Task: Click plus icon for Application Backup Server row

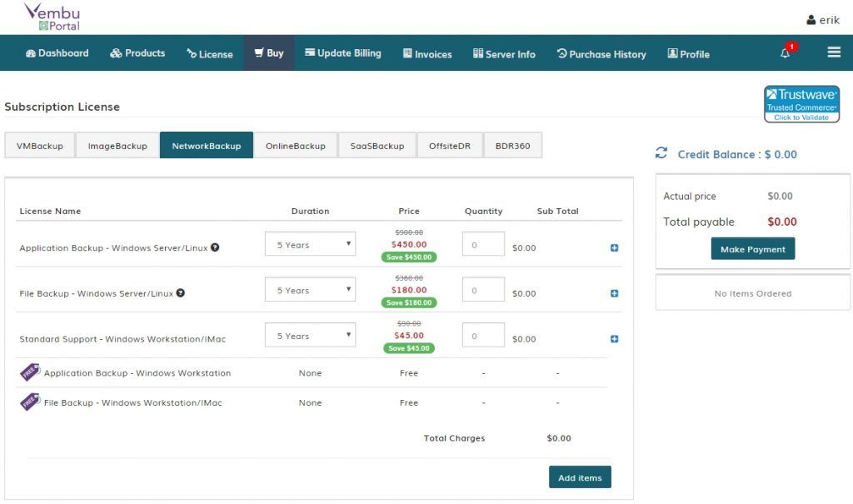Action: (614, 247)
